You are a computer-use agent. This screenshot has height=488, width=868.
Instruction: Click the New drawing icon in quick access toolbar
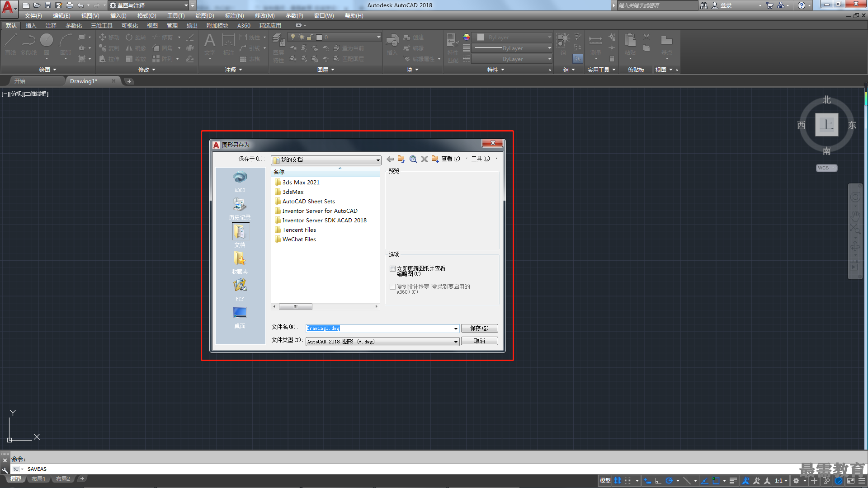[26, 5]
